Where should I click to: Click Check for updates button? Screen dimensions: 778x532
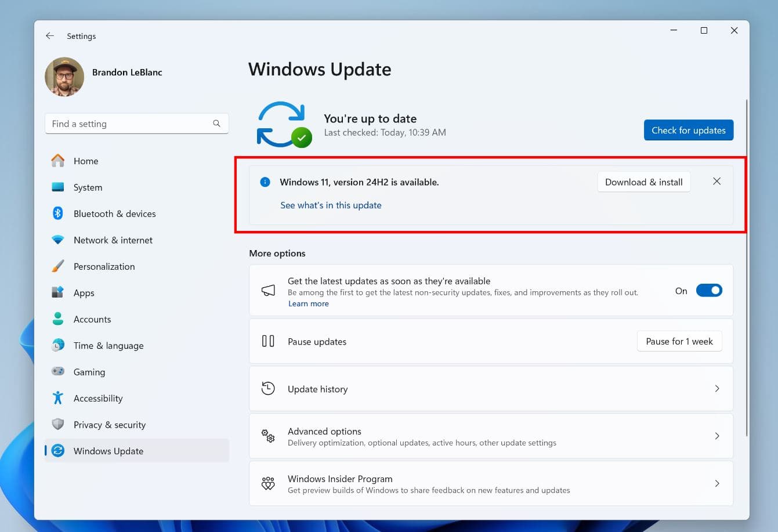(x=688, y=130)
